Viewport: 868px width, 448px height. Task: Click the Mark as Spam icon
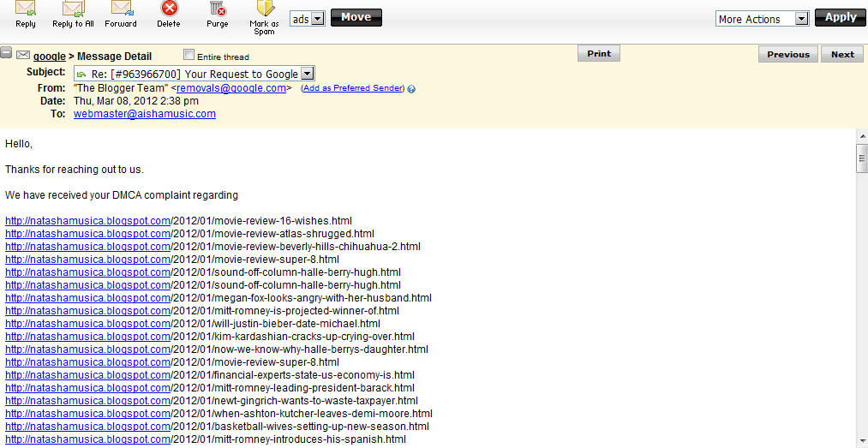(265, 9)
